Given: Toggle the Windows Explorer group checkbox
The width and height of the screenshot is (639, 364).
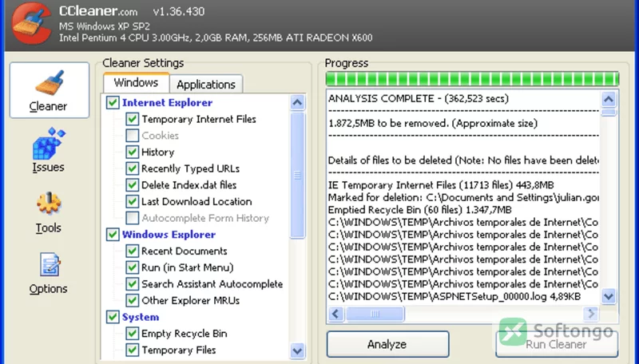Looking at the screenshot, I should coord(113,235).
